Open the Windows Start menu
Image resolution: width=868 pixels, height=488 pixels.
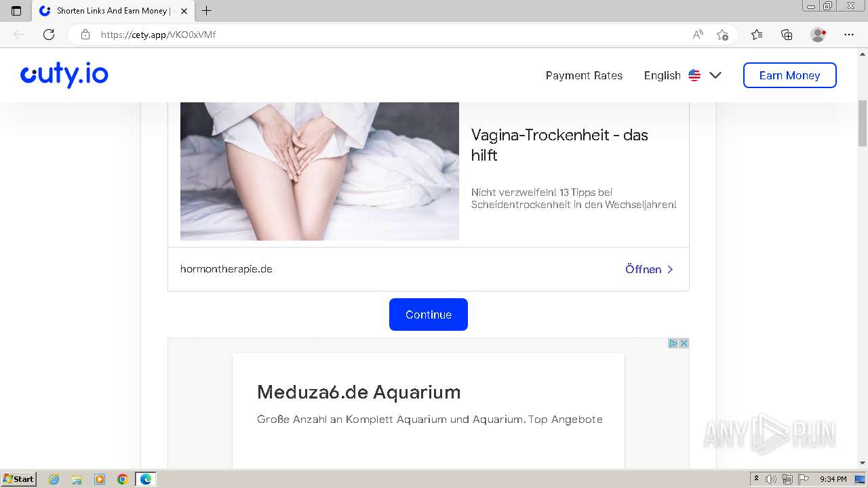[18, 479]
